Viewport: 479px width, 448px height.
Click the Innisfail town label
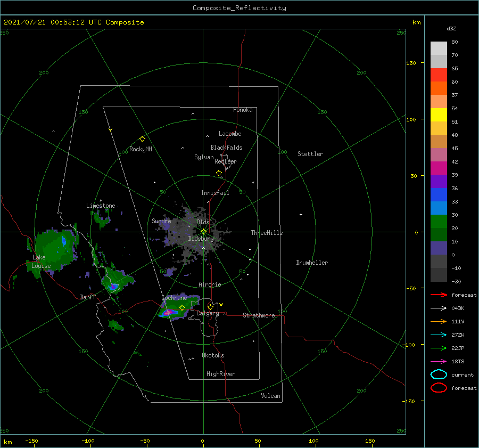215,193
